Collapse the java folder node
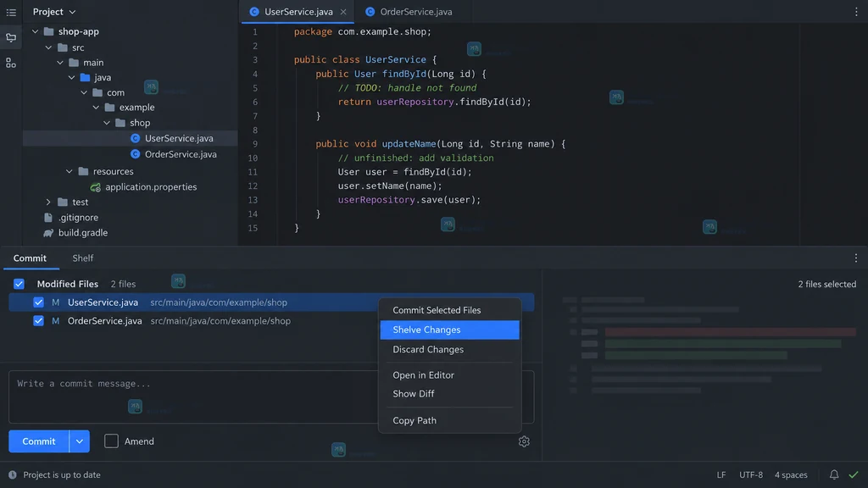The width and height of the screenshot is (868, 488). point(72,77)
